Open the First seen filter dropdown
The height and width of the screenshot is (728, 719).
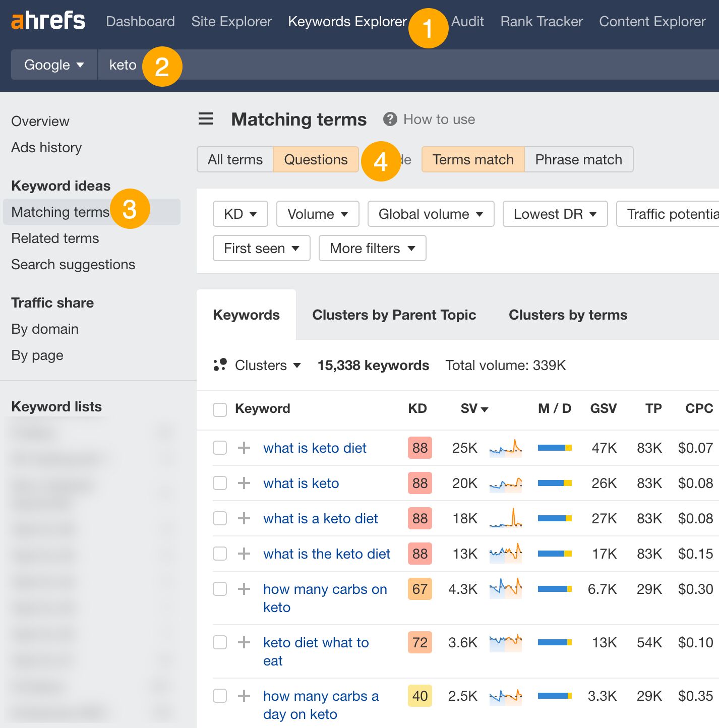point(261,248)
